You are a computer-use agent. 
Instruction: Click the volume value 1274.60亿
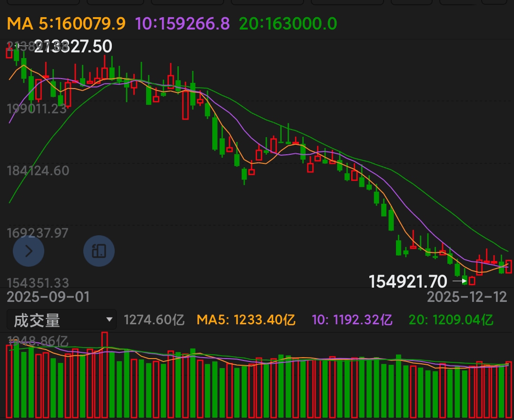point(154,320)
